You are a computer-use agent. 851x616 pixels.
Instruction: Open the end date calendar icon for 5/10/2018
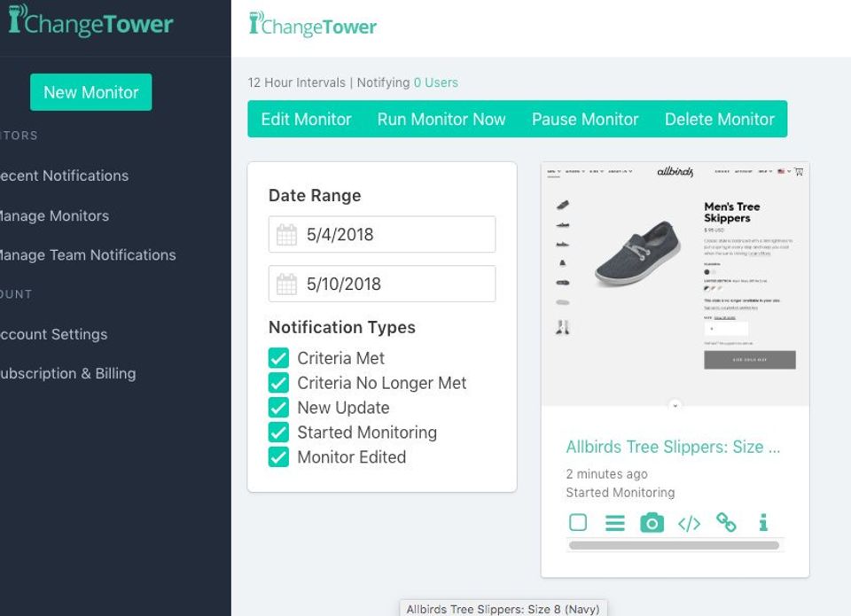coord(286,284)
